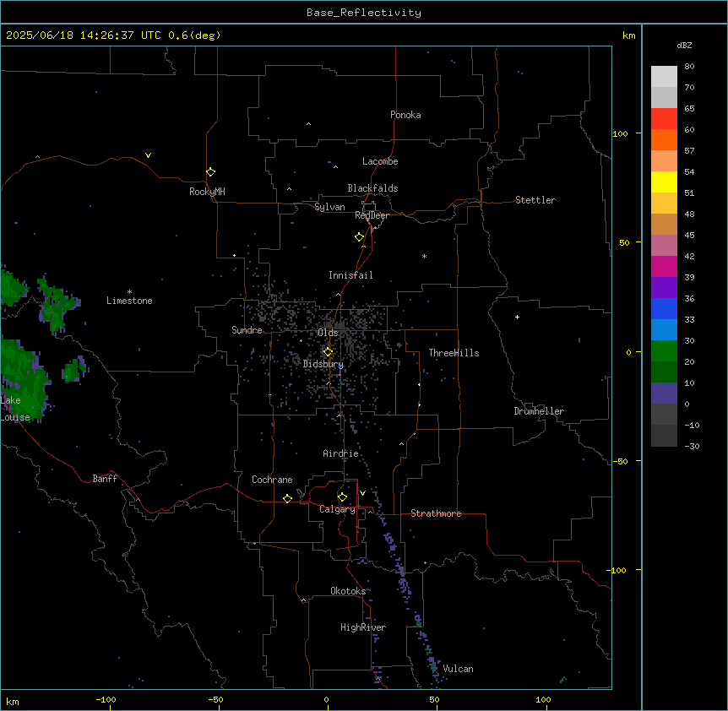
Task: Select the dark orange 57-60 dBZ swatch
Action: click(664, 139)
